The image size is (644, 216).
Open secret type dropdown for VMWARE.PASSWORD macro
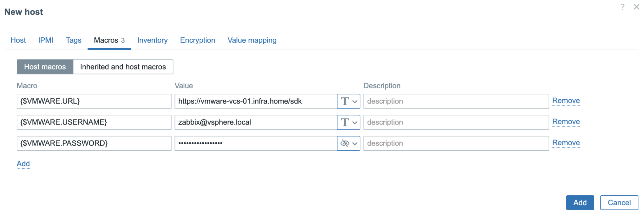[x=348, y=143]
